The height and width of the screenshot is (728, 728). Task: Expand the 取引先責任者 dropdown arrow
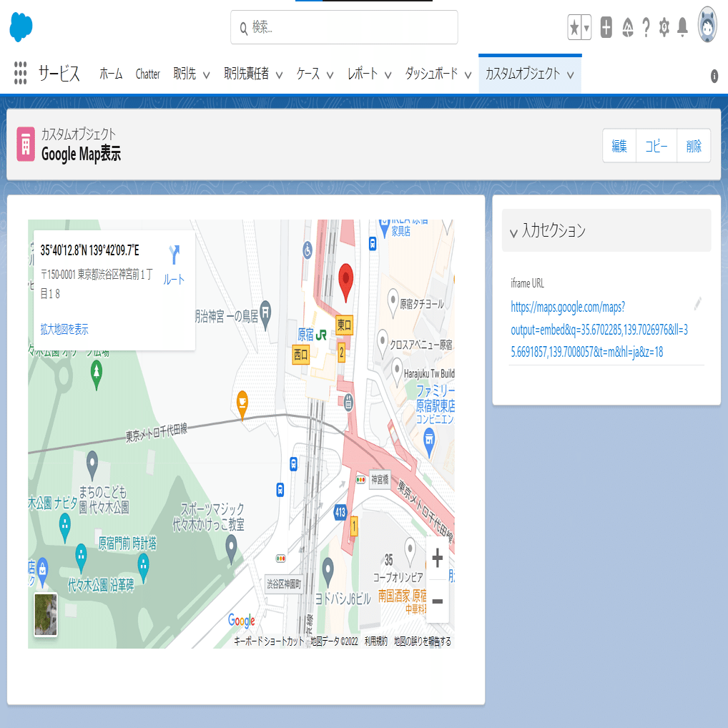[279, 75]
